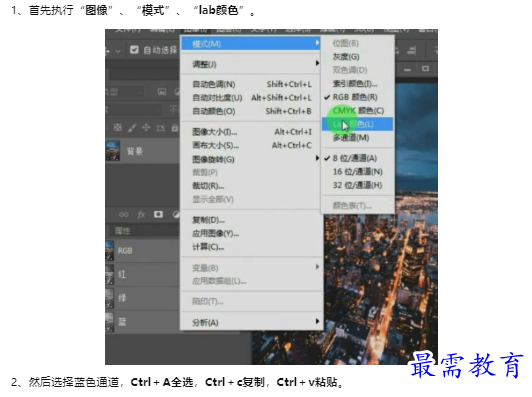Toggle lock all padlock icon
Viewport: 532px width, 397px height.
click(175, 128)
